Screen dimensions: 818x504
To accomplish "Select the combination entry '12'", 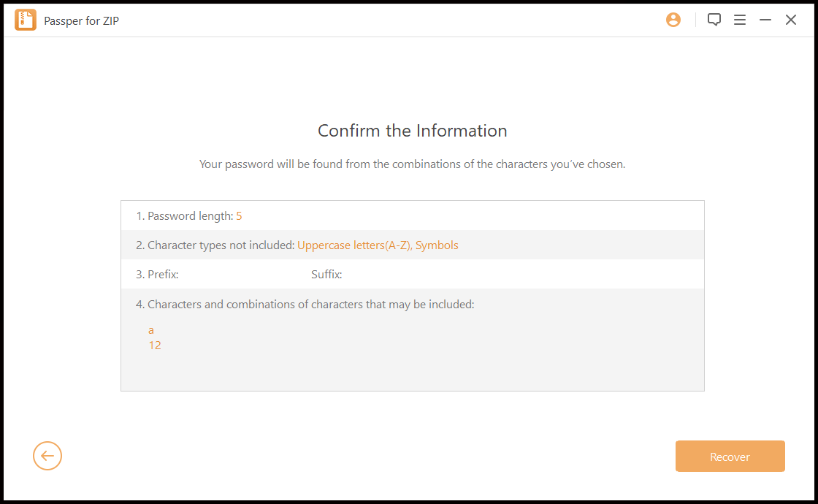I will (154, 345).
